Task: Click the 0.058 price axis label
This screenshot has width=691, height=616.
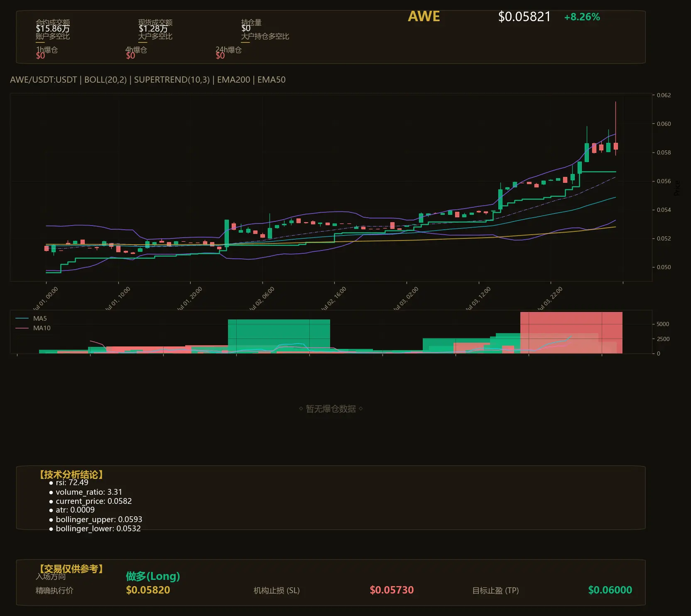Action: [664, 152]
